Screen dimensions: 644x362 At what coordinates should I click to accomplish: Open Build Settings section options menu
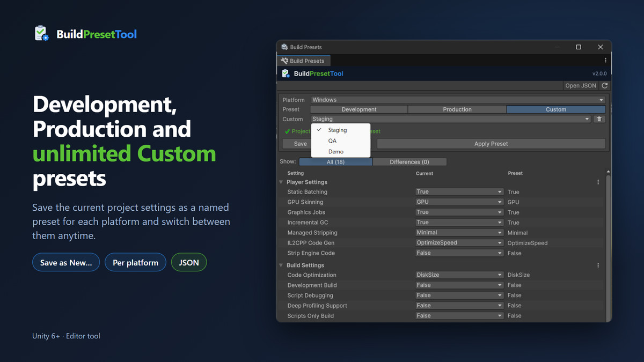pyautogui.click(x=598, y=265)
